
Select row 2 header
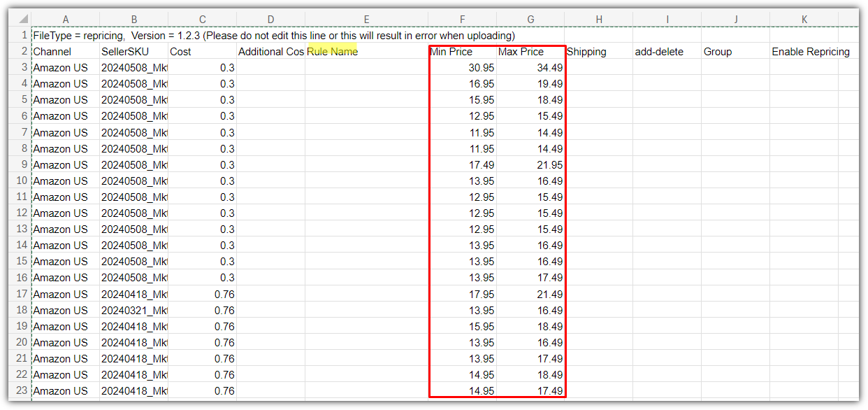20,51
